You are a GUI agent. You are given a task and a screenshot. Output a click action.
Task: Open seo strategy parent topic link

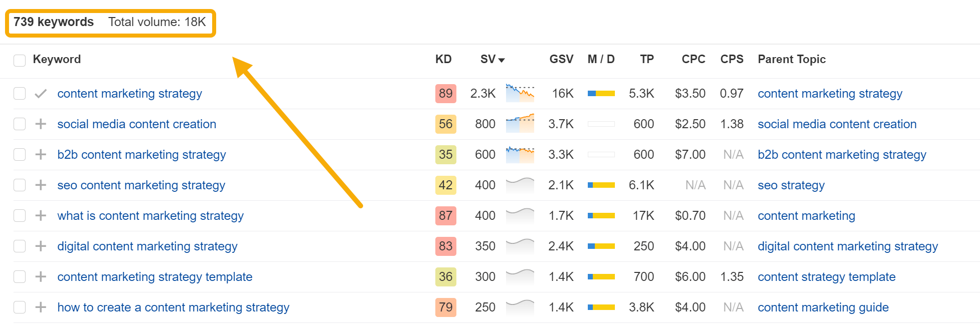coord(791,185)
